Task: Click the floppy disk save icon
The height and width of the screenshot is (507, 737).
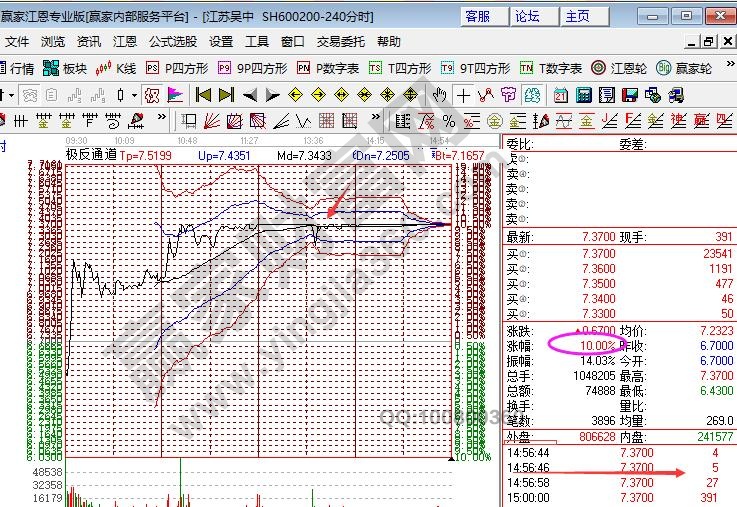Action: click(x=630, y=95)
